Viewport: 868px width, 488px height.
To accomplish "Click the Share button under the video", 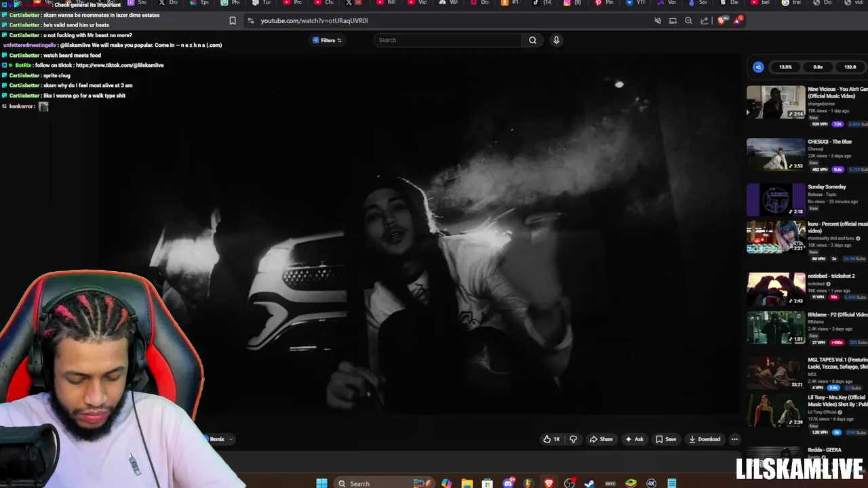I will click(601, 439).
